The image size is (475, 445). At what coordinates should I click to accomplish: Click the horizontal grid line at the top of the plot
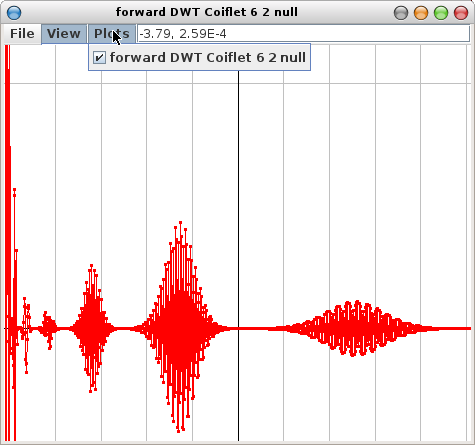coord(237,83)
